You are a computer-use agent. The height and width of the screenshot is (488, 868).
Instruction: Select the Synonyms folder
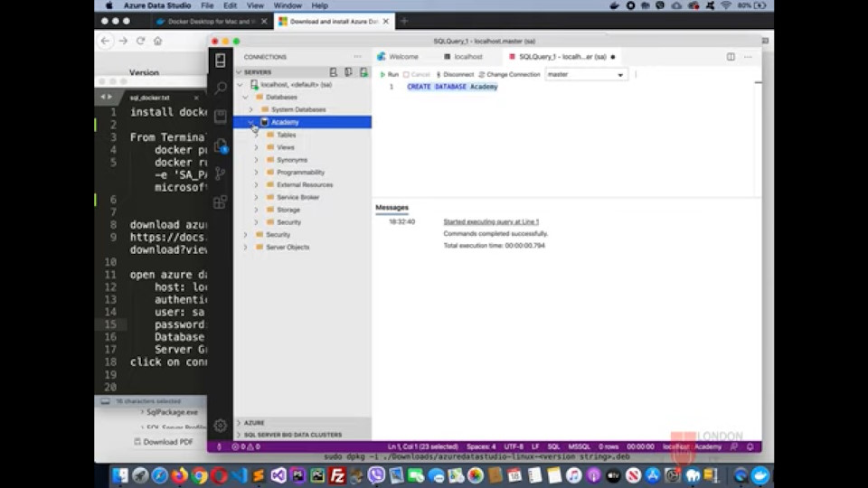tap(292, 160)
